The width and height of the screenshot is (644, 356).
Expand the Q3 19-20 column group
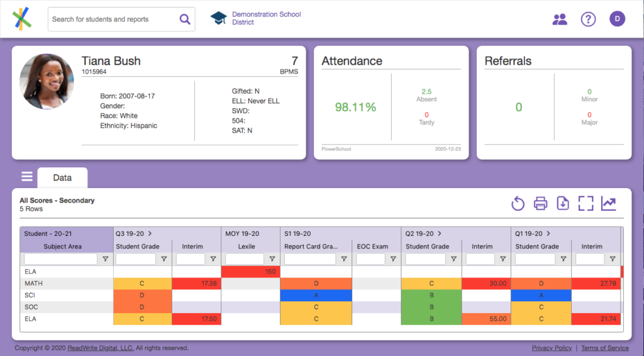(x=150, y=233)
